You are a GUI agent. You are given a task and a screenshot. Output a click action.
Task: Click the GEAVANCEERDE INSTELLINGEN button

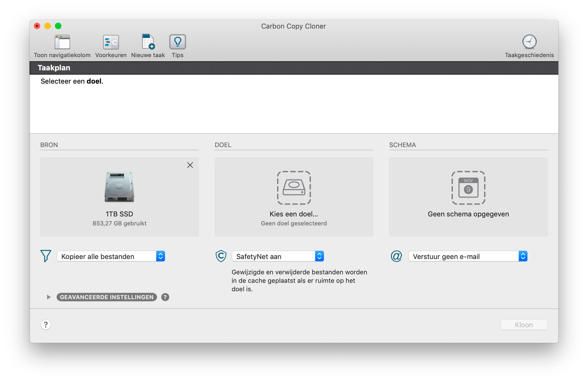point(107,297)
